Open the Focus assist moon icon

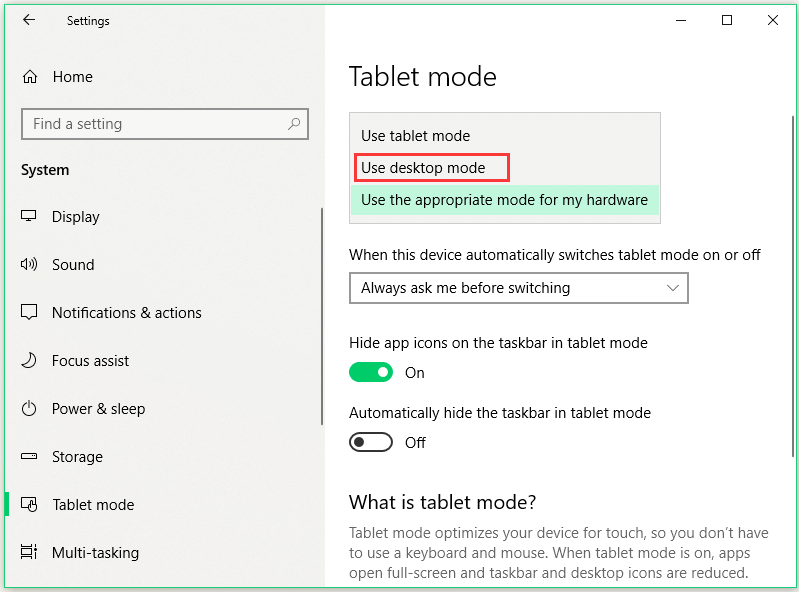point(29,360)
